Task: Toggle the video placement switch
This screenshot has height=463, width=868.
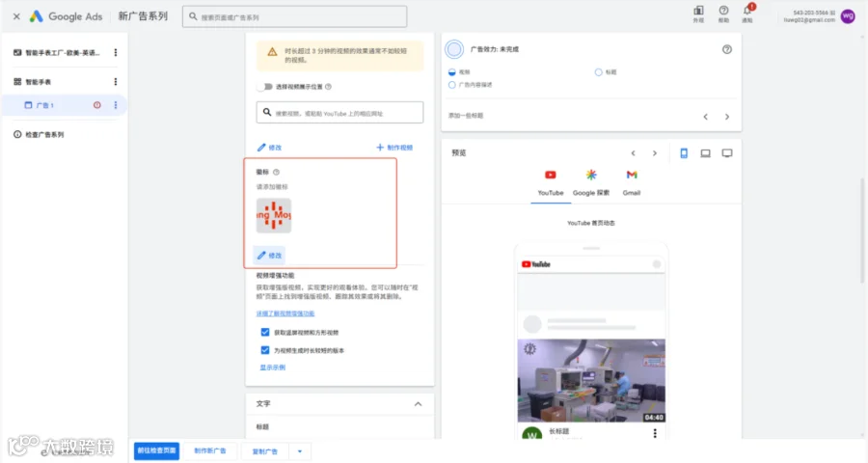Action: coord(265,87)
